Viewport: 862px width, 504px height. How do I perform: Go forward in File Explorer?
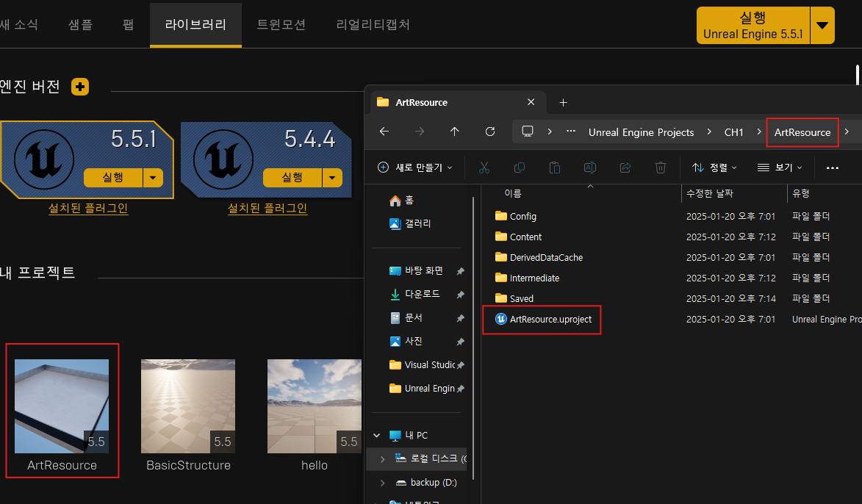[420, 132]
